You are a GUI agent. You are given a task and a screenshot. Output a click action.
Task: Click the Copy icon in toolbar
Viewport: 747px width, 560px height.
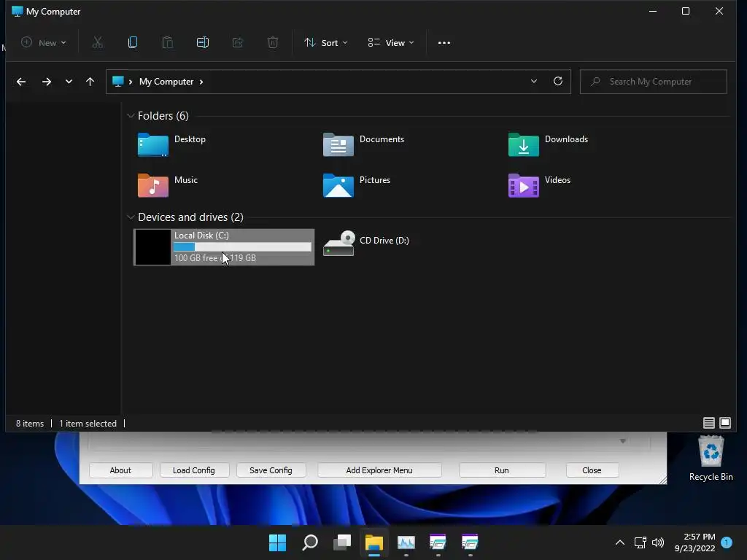pyautogui.click(x=133, y=42)
